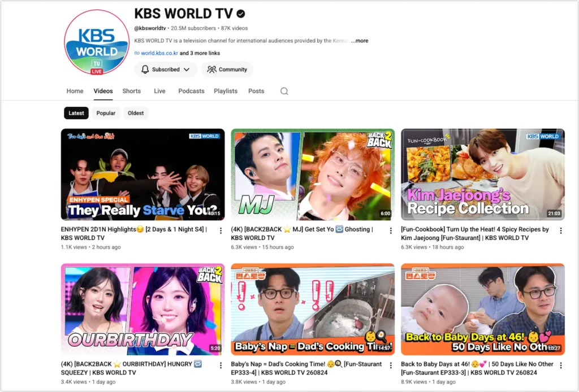Open the Subscribed dropdown chevron
The width and height of the screenshot is (579, 392).
click(187, 69)
